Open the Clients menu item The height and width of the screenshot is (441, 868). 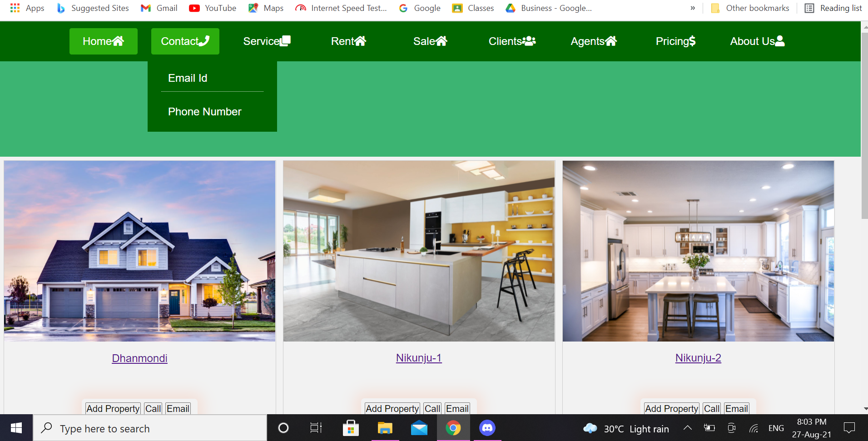[512, 41]
